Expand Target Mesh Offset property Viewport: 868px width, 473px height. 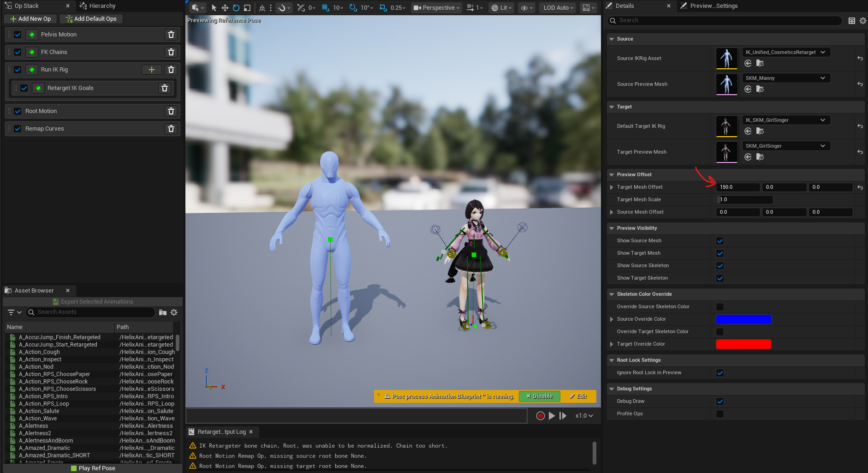click(612, 187)
